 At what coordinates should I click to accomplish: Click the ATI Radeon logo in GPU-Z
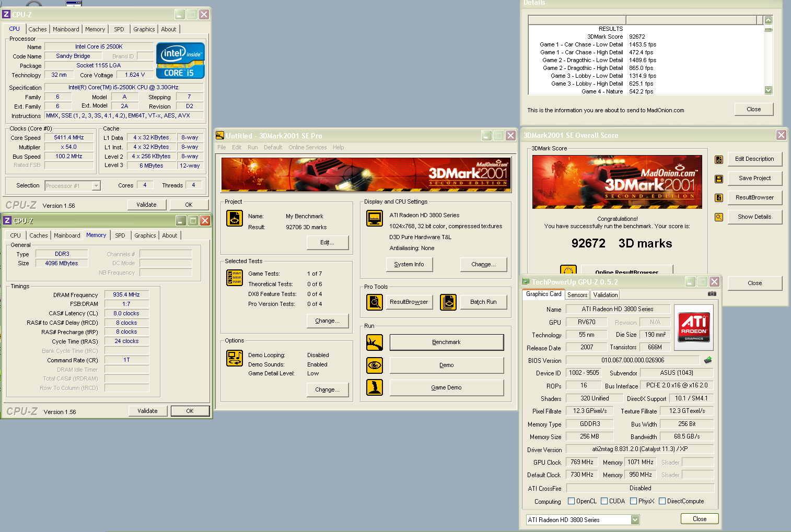point(694,326)
